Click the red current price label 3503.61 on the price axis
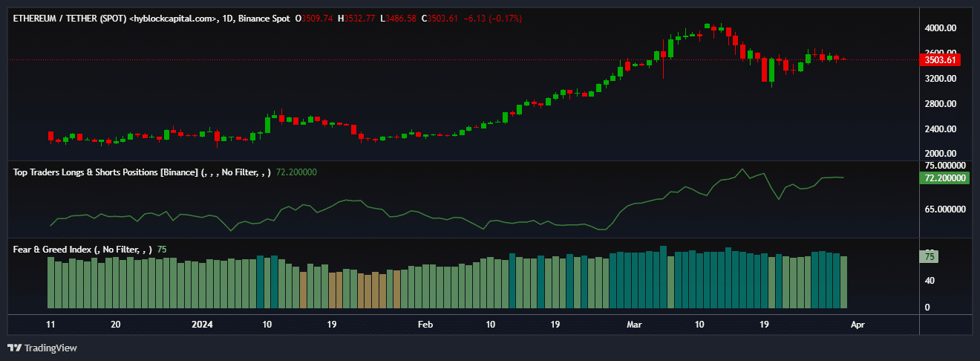Image resolution: width=980 pixels, height=361 pixels. pos(941,60)
